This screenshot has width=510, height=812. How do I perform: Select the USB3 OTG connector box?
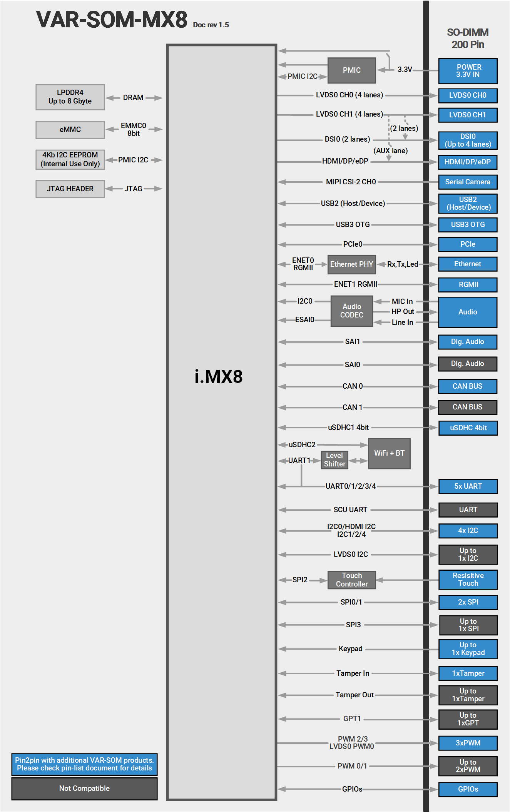[x=468, y=225]
